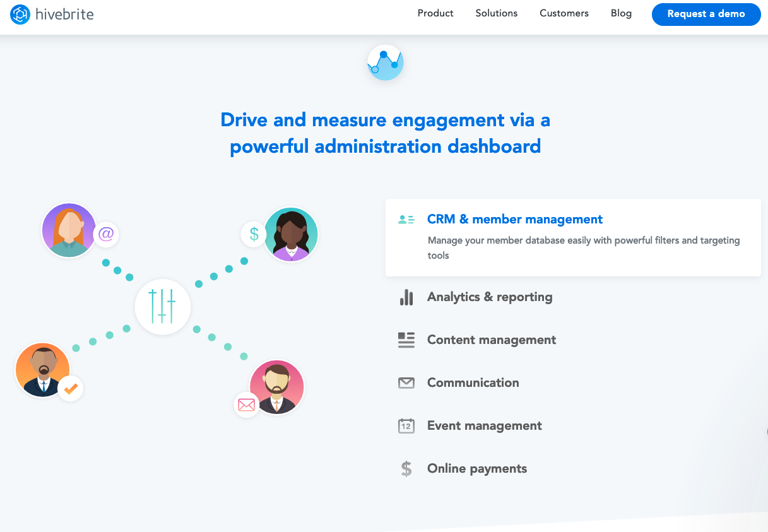The width and height of the screenshot is (768, 532).
Task: Click the bearded man orange avatar
Action: (42, 370)
